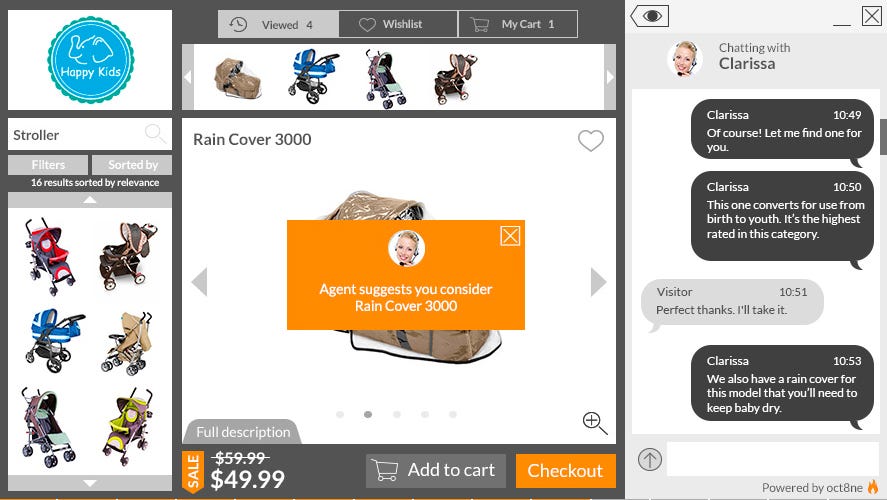Viewport: 887px width, 500px height.
Task: Add Rain Cover 3000 to wishlist with the heart
Action: pos(591,140)
